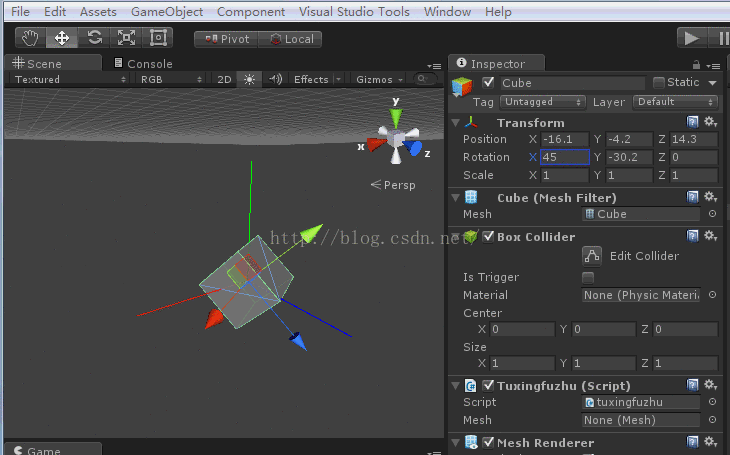This screenshot has height=455, width=730.
Task: Check the Is Trigger box
Action: (588, 278)
